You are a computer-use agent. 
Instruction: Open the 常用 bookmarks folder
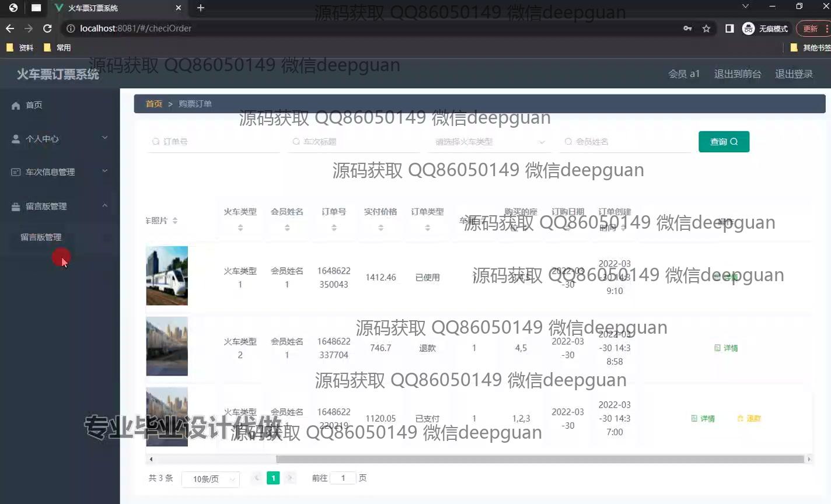point(57,48)
